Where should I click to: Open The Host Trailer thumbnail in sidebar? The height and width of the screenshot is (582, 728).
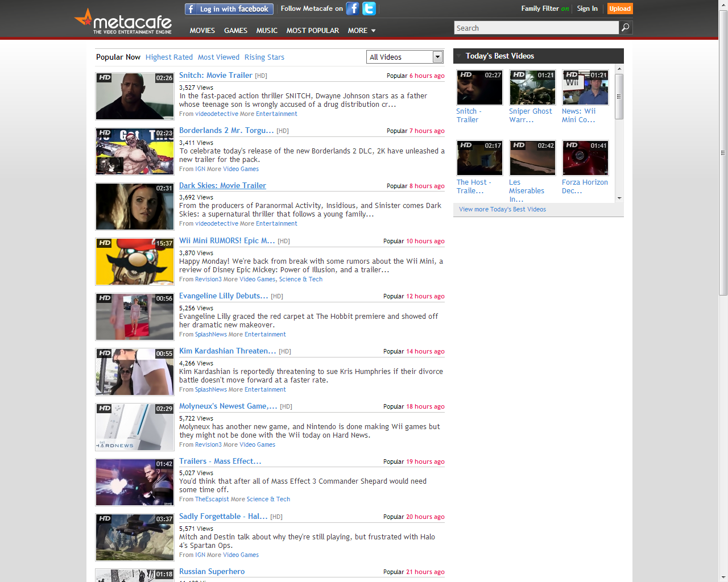point(479,158)
